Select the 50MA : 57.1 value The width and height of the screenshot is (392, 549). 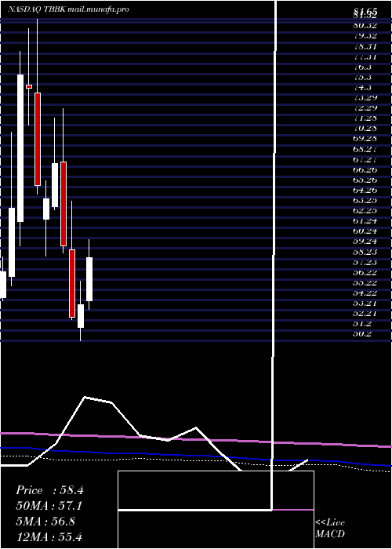click(x=49, y=506)
